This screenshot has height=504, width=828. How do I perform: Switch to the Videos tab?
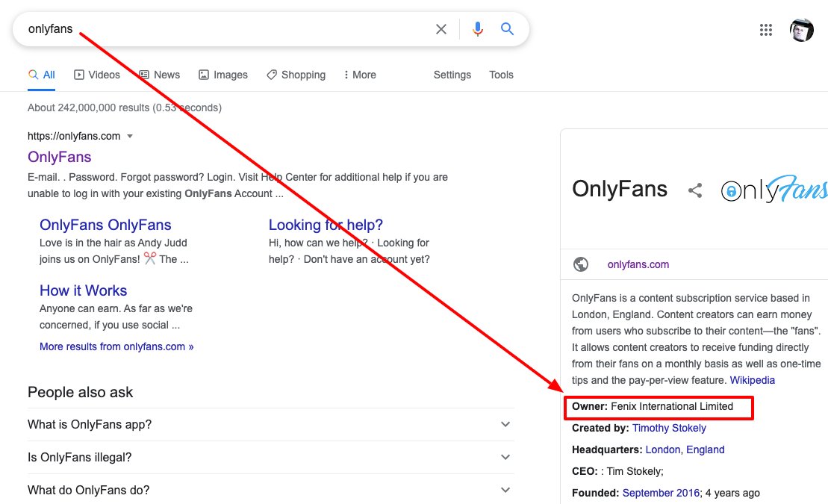[x=96, y=75]
